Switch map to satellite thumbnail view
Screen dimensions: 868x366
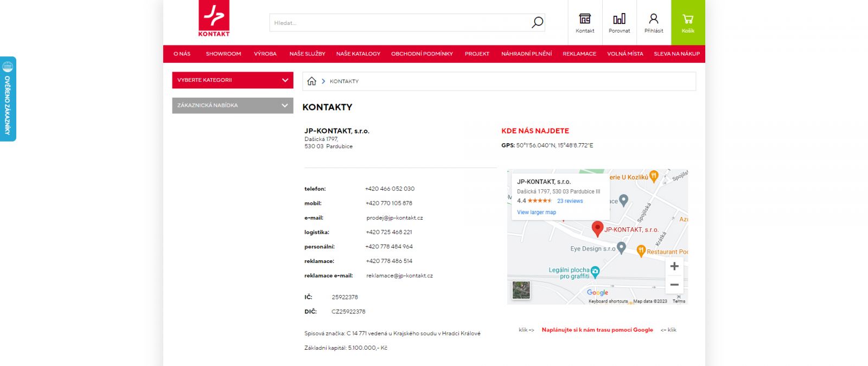tap(521, 290)
